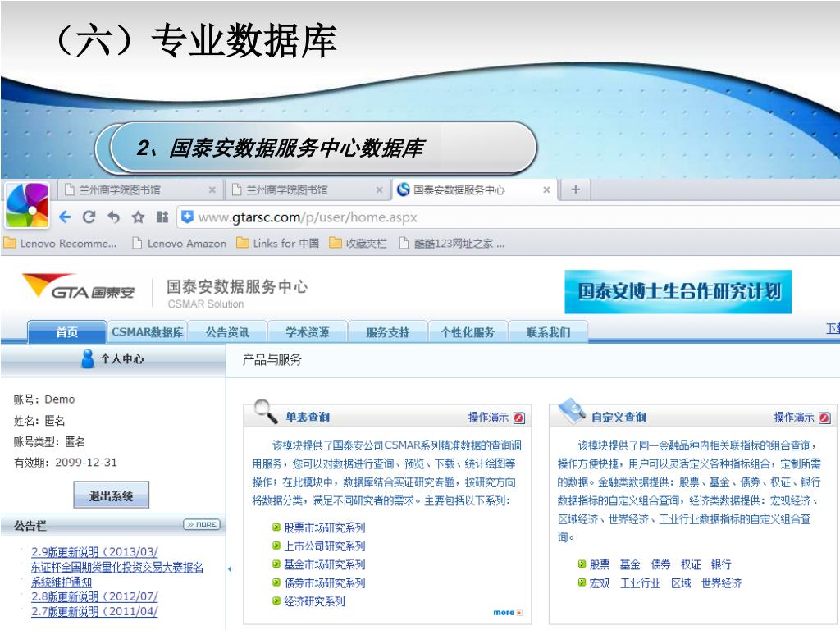Open the Links for 中国 bookmark folder
The width and height of the screenshot is (840, 630).
point(277,244)
